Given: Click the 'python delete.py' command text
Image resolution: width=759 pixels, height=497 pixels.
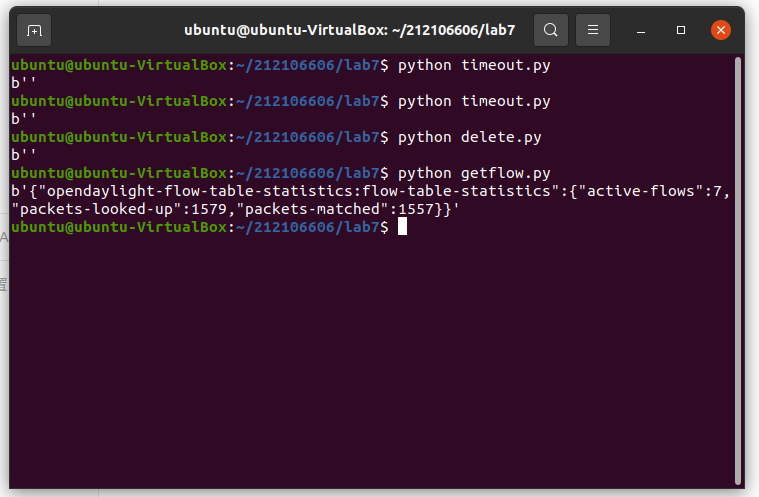Looking at the screenshot, I should coord(470,137).
